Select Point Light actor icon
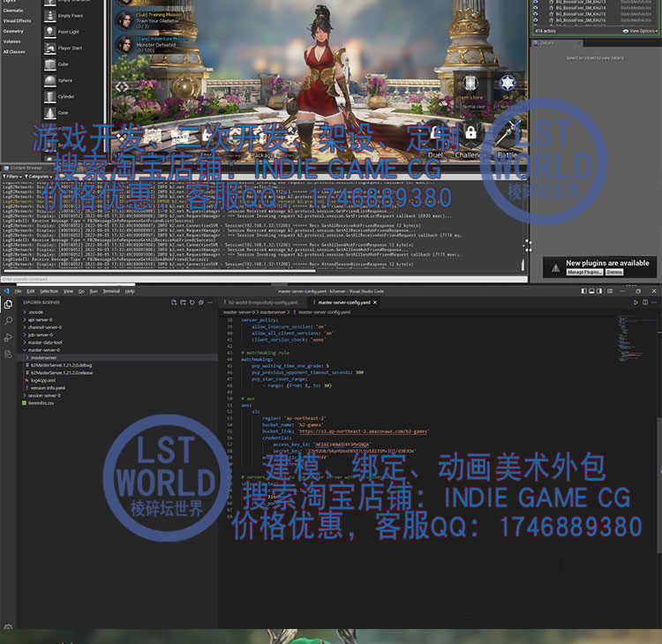662x644 pixels. (49, 32)
